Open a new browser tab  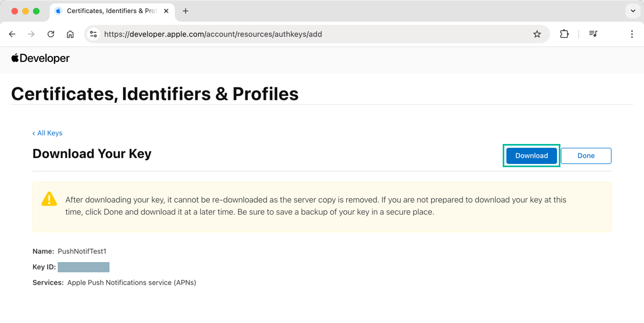coord(186,11)
